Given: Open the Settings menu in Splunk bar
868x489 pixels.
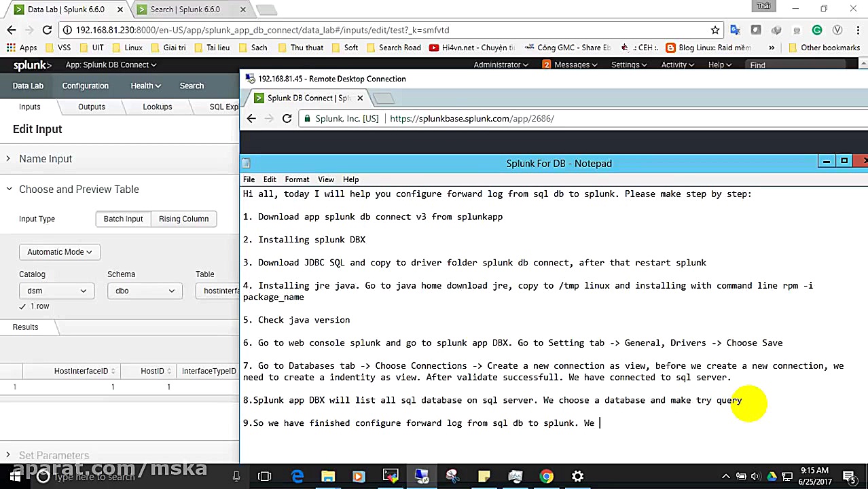Looking at the screenshot, I should 629,65.
